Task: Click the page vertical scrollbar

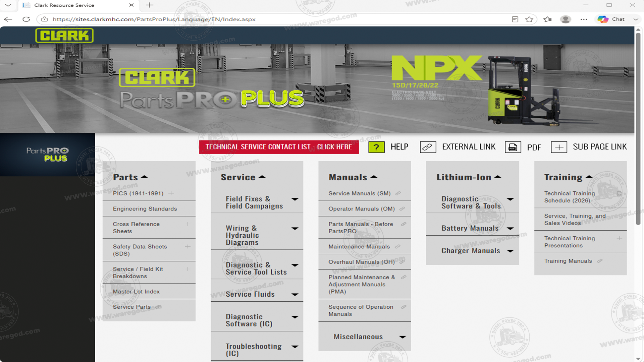Action: click(638, 129)
